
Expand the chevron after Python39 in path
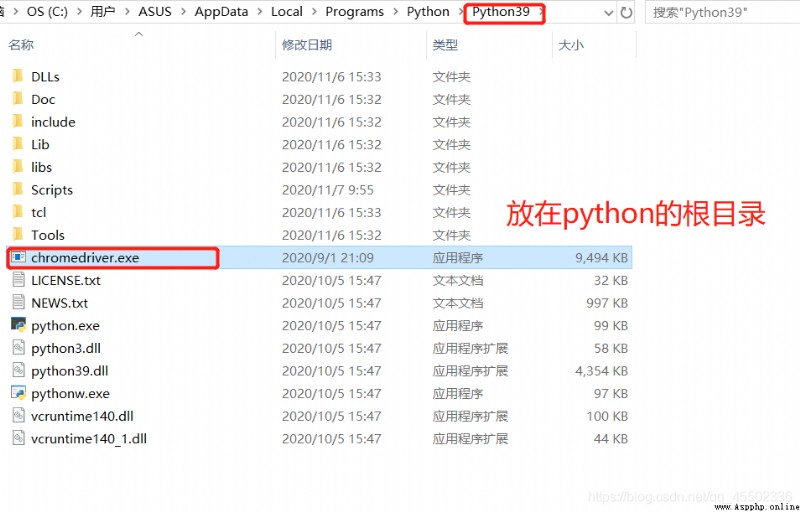pos(540,12)
